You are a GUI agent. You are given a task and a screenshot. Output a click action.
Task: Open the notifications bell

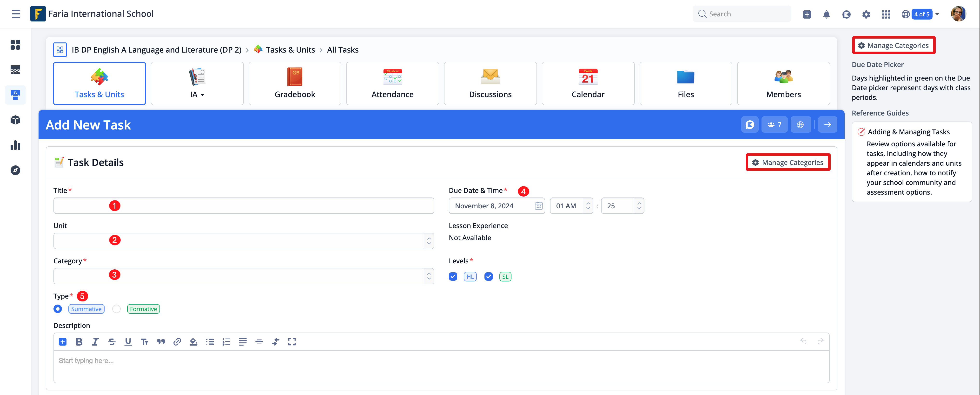(x=826, y=14)
